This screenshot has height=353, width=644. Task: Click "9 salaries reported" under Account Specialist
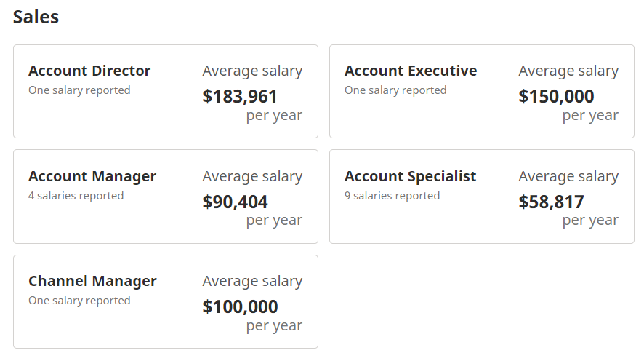(x=392, y=196)
